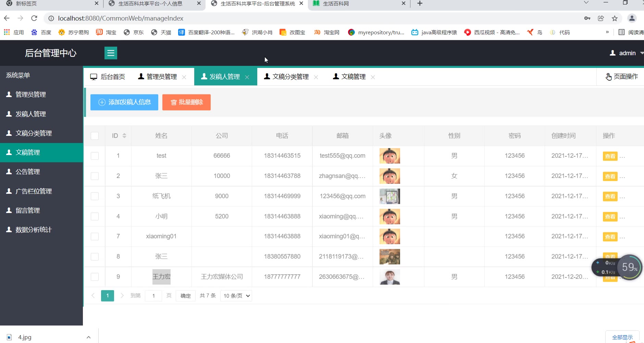
Task: Click the avatar thumbnail for 纸飞机
Action: coord(389,196)
